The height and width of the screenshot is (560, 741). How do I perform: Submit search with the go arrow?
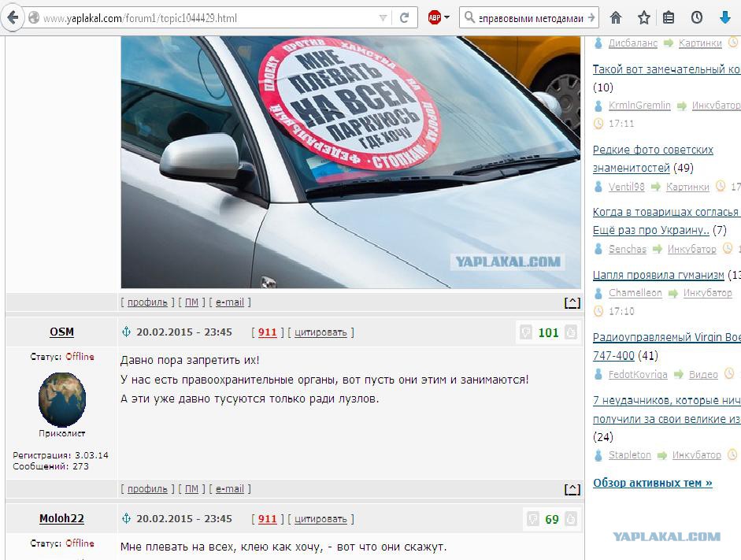(591, 18)
